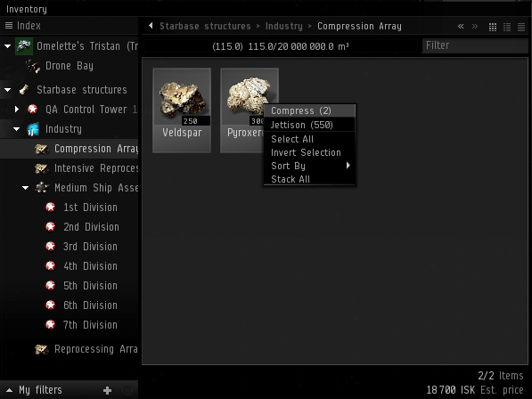Screen dimensions: 532x399
Task: Collapse the Industry tree node
Action: tap(16, 129)
